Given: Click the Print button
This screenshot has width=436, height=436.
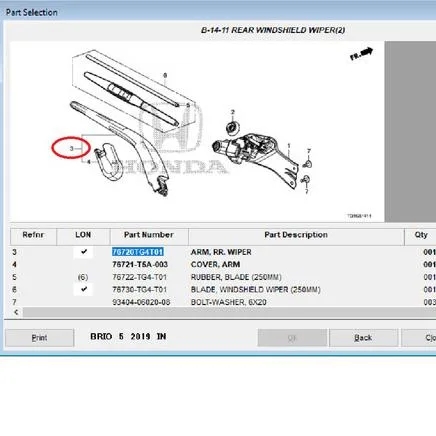Looking at the screenshot, I should click(39, 338).
